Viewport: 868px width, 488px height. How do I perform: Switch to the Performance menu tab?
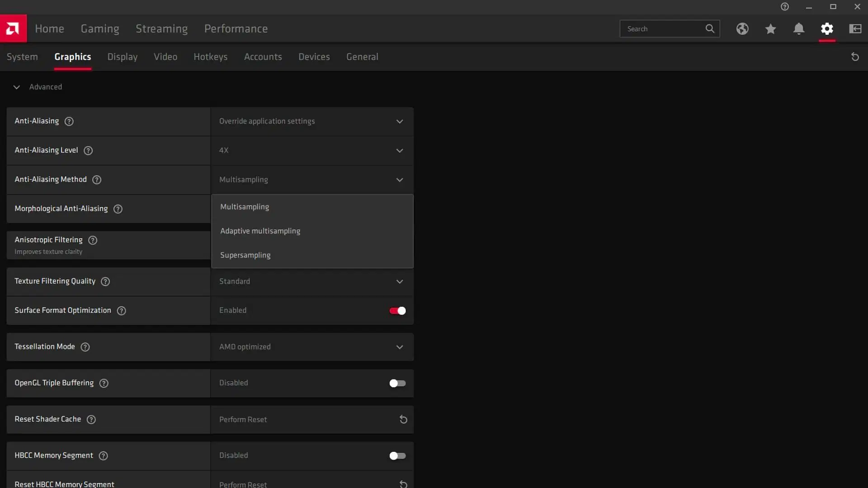pos(236,28)
